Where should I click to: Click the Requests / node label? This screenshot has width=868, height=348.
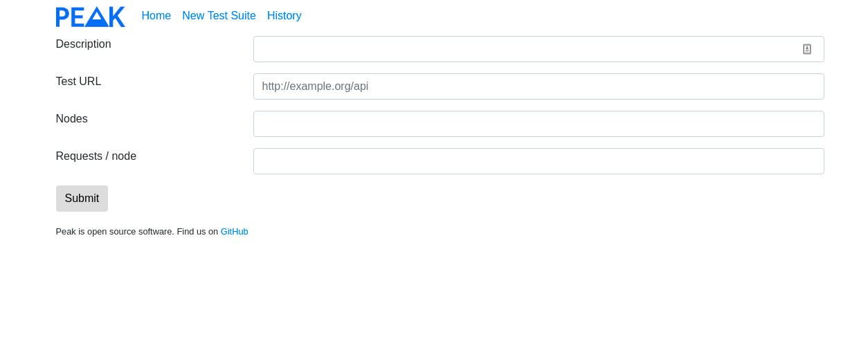96,156
